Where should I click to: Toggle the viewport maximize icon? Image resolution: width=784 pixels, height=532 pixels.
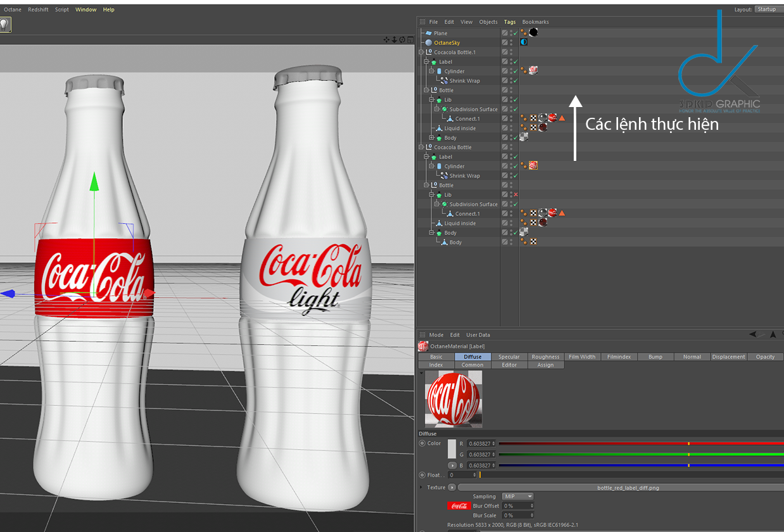pyautogui.click(x=410, y=40)
